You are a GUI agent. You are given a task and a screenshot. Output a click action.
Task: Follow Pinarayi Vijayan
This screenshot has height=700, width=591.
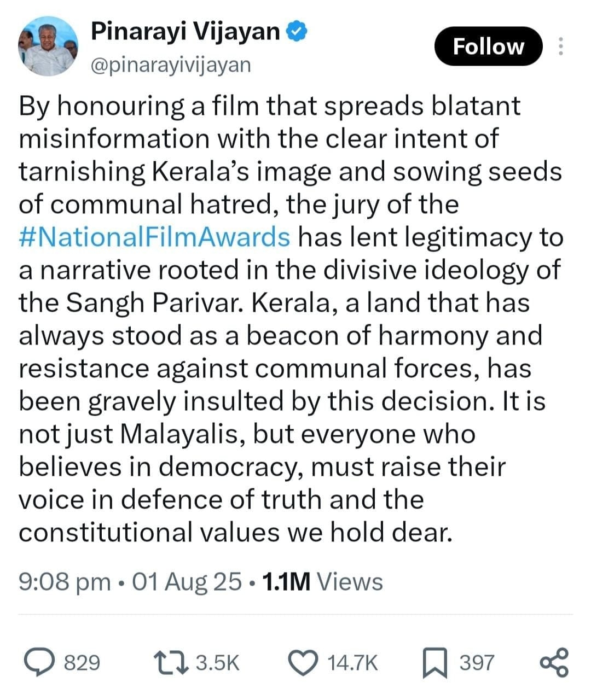[x=488, y=46]
